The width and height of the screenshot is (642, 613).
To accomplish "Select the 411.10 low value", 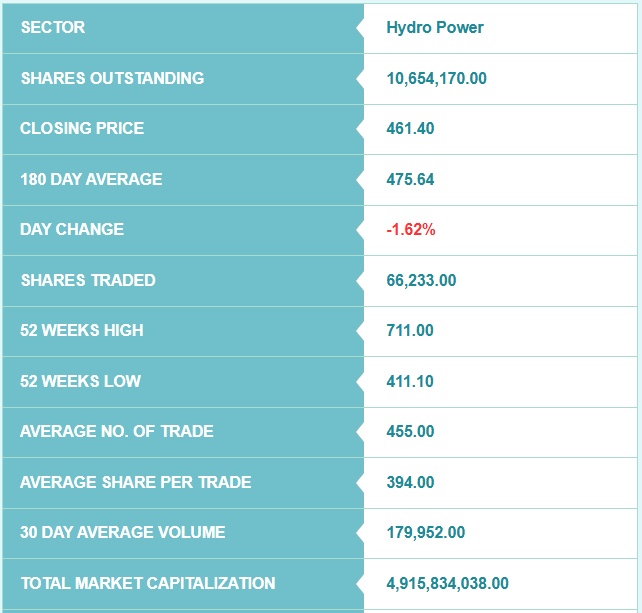I will click(410, 381).
